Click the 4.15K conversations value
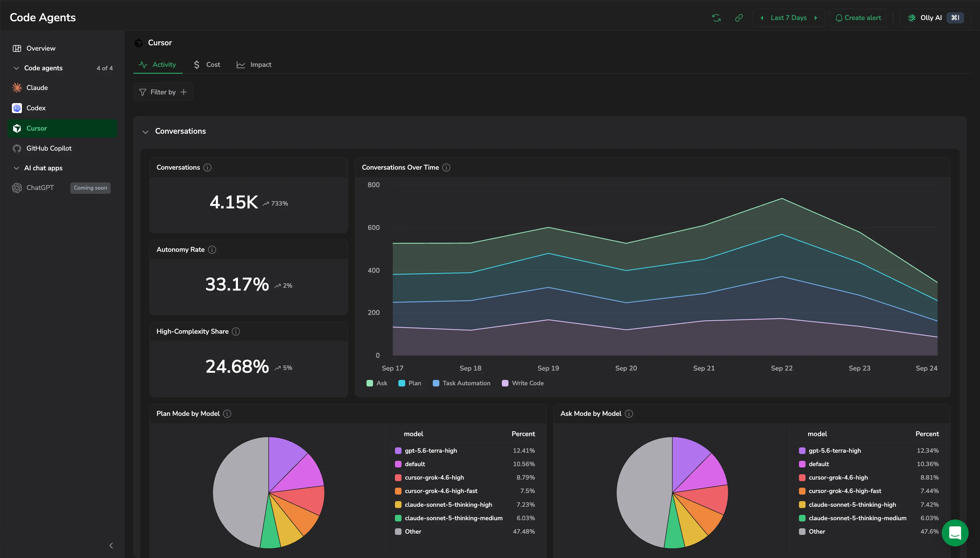Image resolution: width=980 pixels, height=558 pixels. click(x=234, y=202)
